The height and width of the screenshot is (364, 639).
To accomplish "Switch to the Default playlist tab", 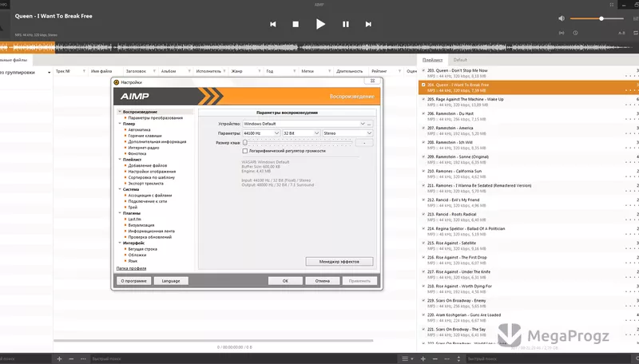I will (x=460, y=60).
